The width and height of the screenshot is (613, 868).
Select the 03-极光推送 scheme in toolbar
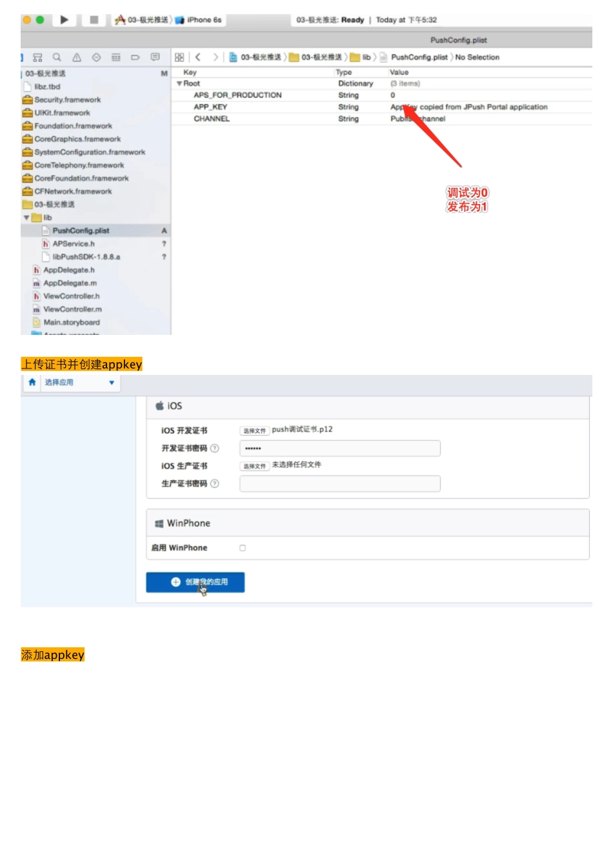(x=142, y=20)
